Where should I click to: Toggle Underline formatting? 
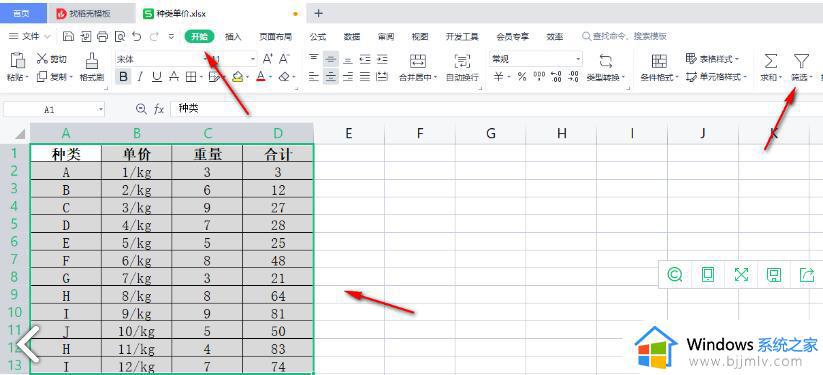coord(156,77)
